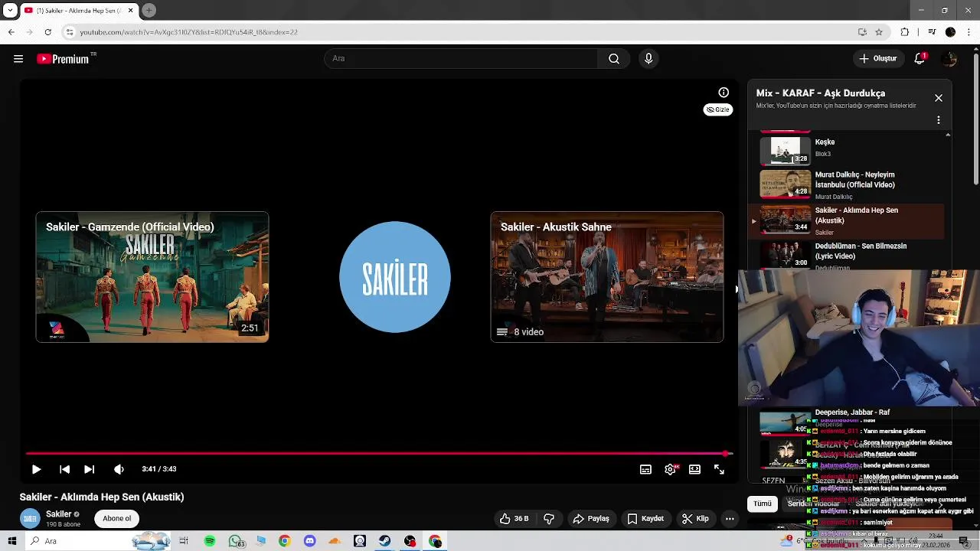Screen dimensions: 980x551
Task: Bookmark this page with star icon
Action: (879, 32)
